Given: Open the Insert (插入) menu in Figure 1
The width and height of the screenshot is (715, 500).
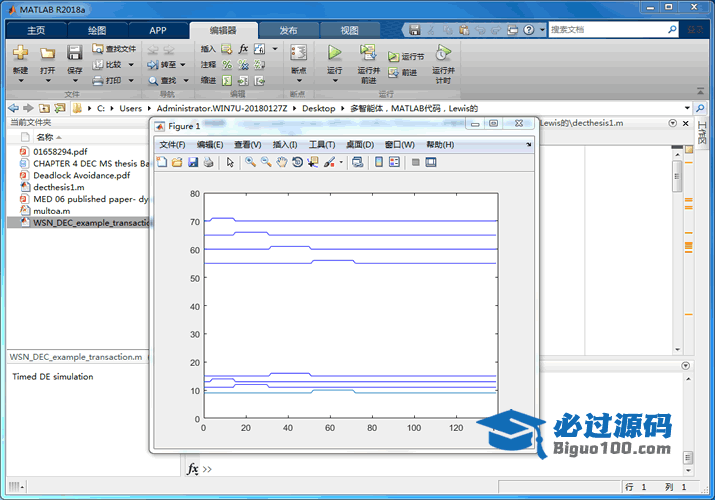Looking at the screenshot, I should pyautogui.click(x=285, y=144).
